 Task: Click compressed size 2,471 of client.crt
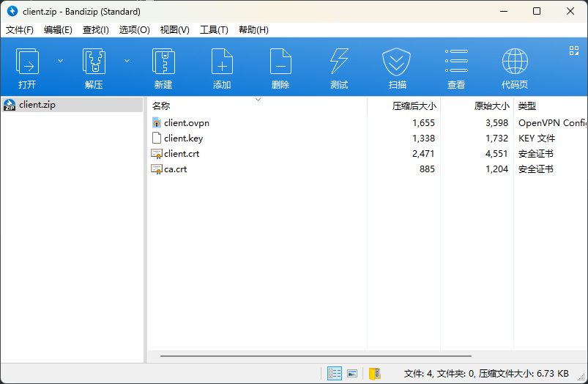423,154
